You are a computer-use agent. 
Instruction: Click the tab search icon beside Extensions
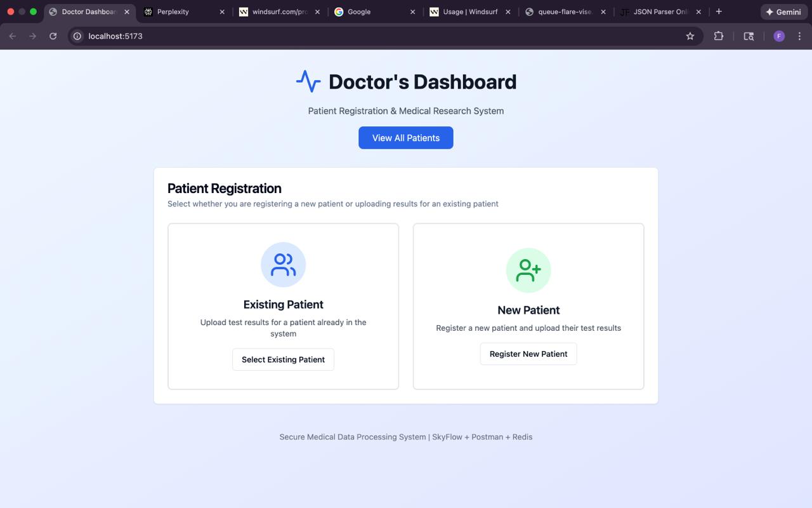pyautogui.click(x=749, y=36)
